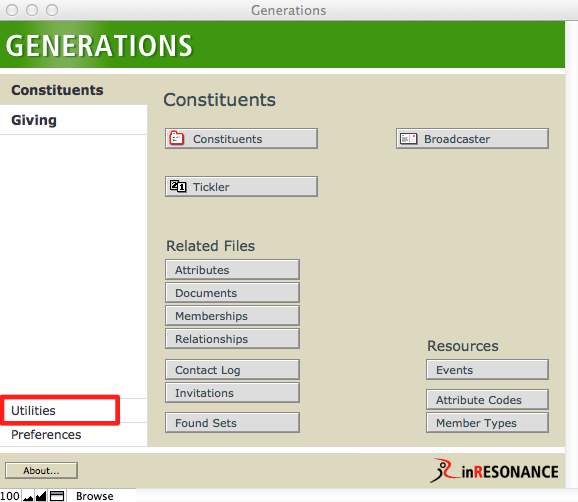Screen dimensions: 578x502
Task: Open the Constituents button with red icon
Action: (241, 139)
